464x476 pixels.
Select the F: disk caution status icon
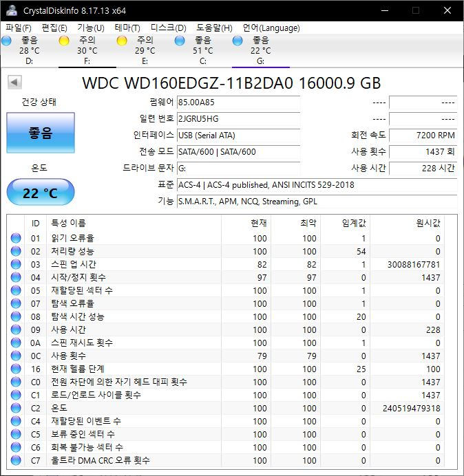tap(64, 41)
